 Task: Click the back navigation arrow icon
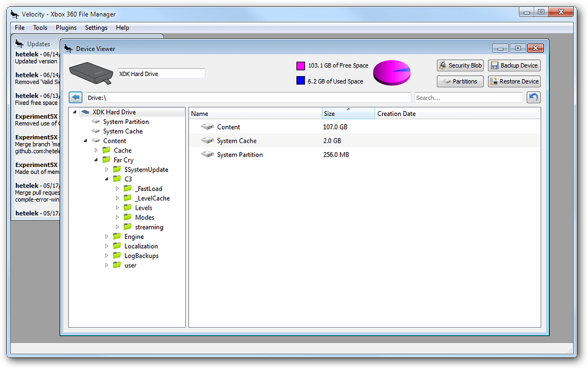coord(76,97)
